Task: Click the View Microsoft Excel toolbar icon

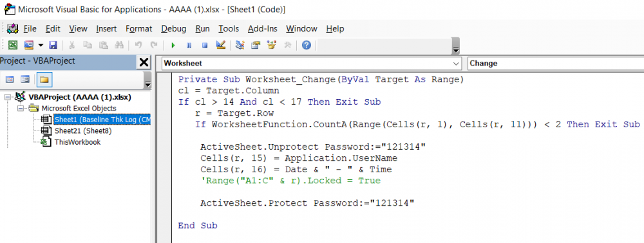Action: [x=13, y=45]
